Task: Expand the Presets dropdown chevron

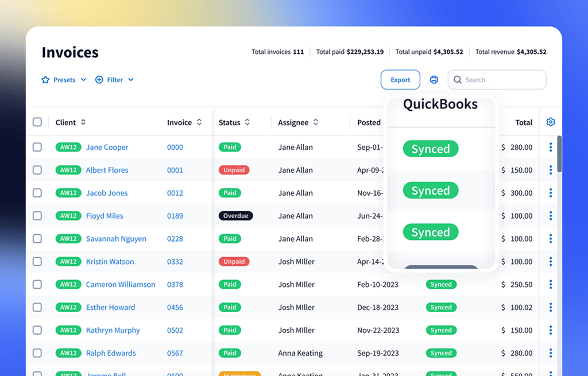Action: point(83,80)
